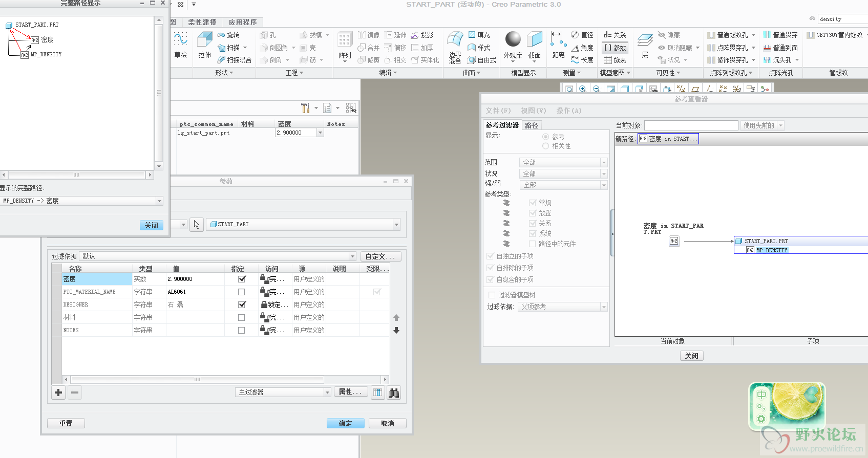
Task: Click the 重置 button
Action: click(66, 424)
